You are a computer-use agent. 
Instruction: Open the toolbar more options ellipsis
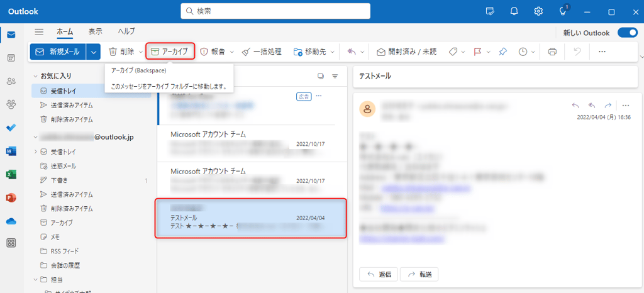602,52
